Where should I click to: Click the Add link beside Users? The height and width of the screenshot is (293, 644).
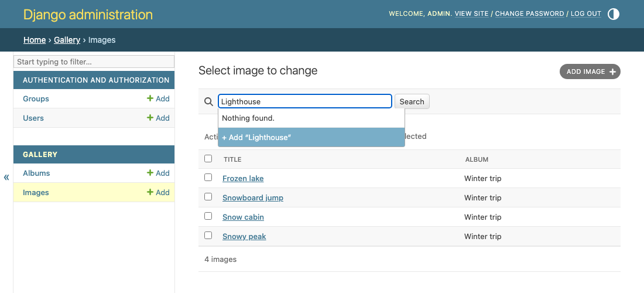(x=158, y=118)
